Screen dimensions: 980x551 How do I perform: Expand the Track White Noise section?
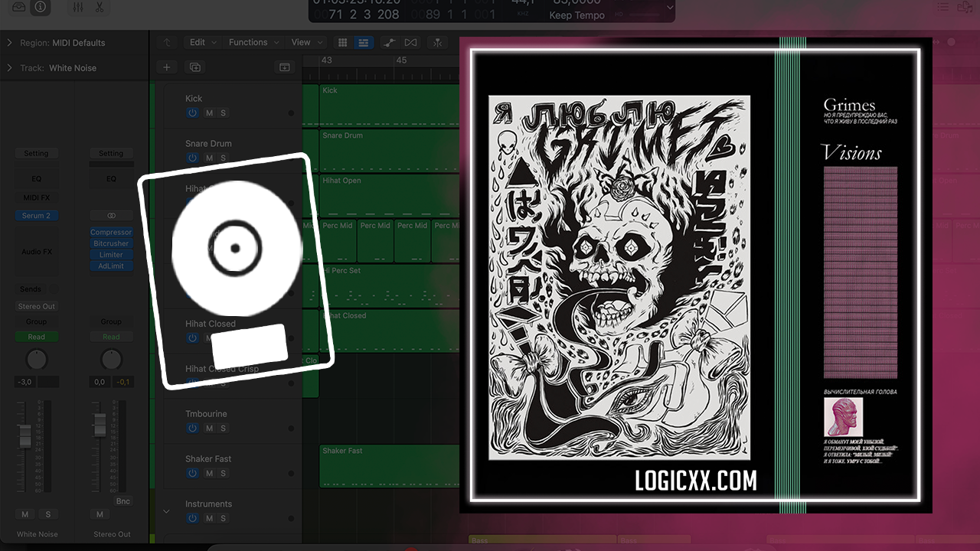[9, 68]
